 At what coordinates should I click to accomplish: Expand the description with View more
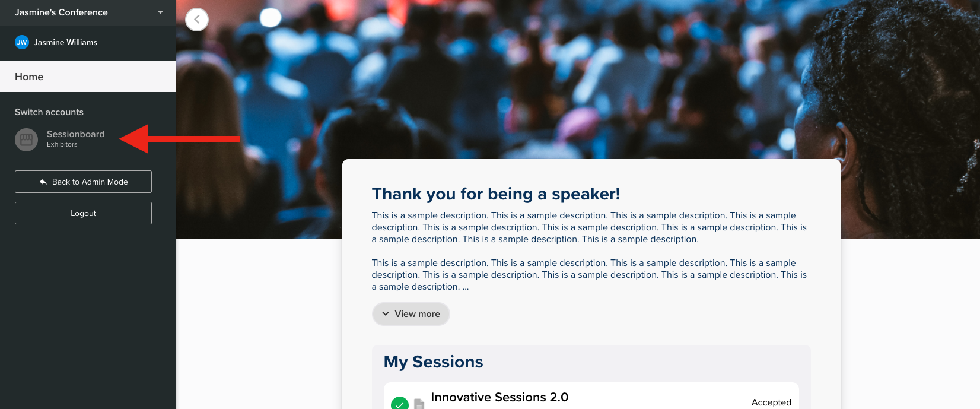coord(411,314)
